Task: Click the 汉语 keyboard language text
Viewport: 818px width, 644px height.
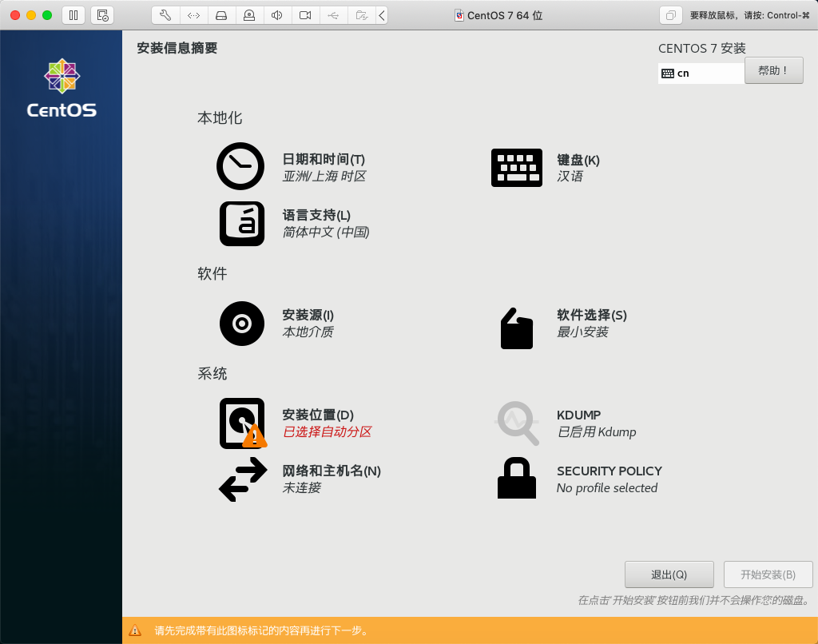Action: tap(570, 177)
